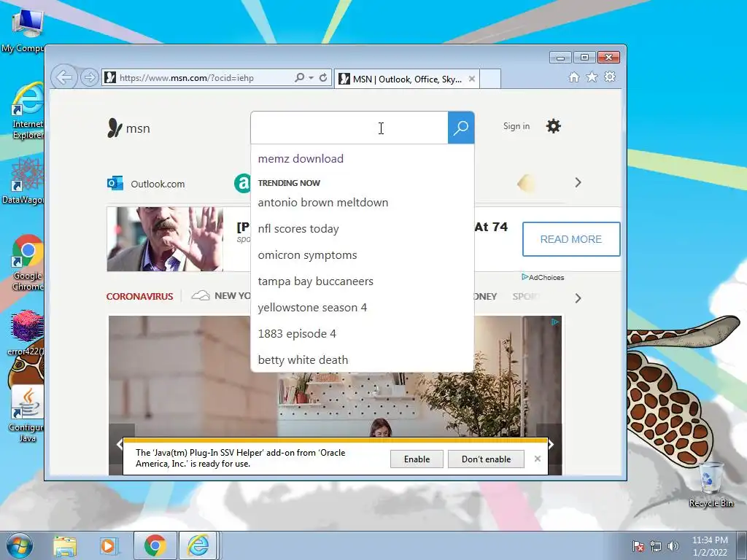Click the taskbar clock showing 11:34 PM
Viewport: 747px width, 560px height.
709,545
